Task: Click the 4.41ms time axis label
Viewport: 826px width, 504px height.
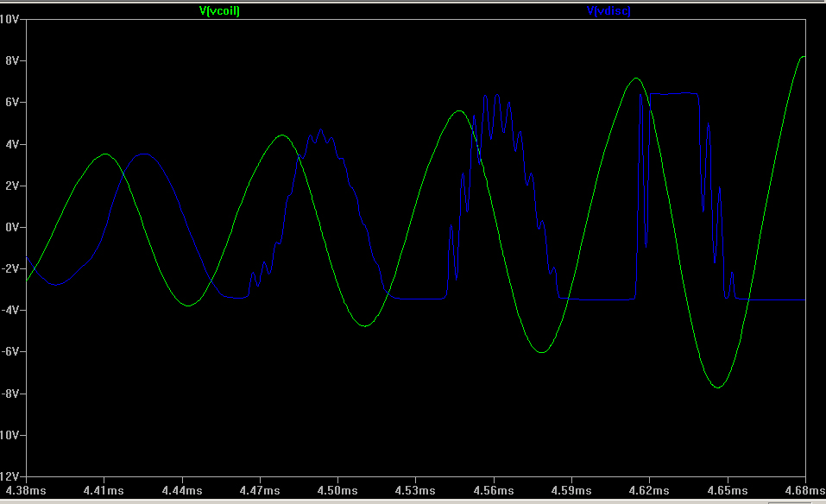Action: coord(104,490)
